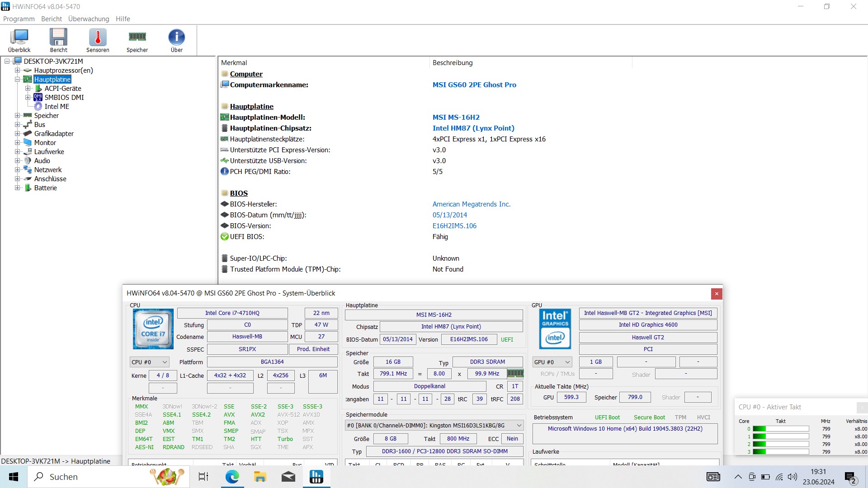Screen dimensions: 868x488
Task: Open the GPU #0 selector dropdown
Action: 552,362
